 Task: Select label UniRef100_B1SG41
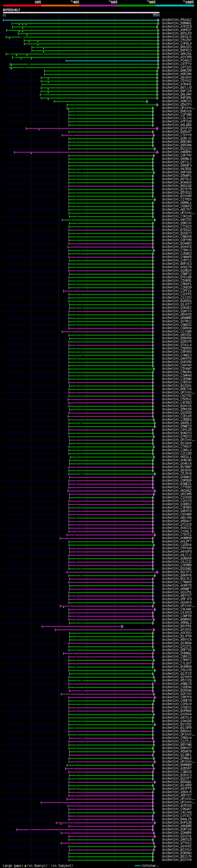click(x=177, y=386)
